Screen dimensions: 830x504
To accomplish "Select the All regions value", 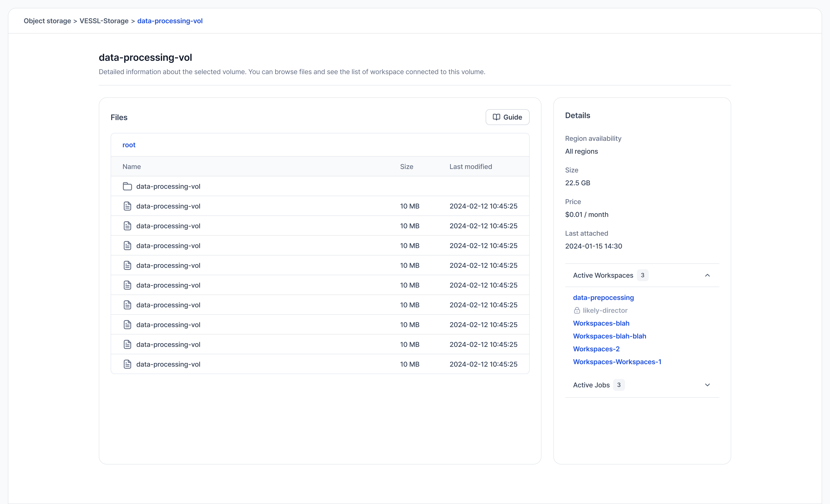I will pyautogui.click(x=581, y=151).
